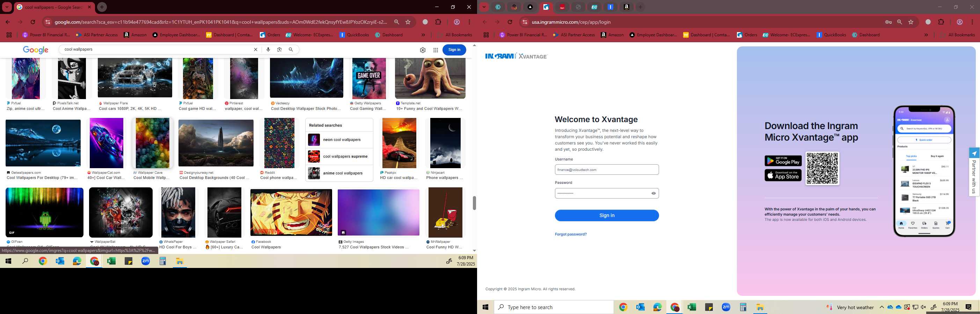Open Excel from the right monitor taskbar

coord(692,307)
